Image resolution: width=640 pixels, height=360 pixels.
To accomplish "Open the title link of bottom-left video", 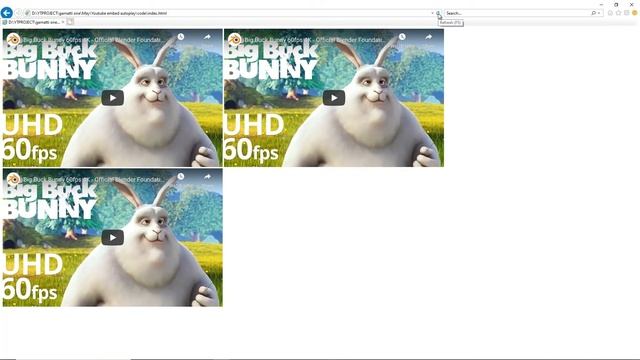I will pyautogui.click(x=94, y=180).
